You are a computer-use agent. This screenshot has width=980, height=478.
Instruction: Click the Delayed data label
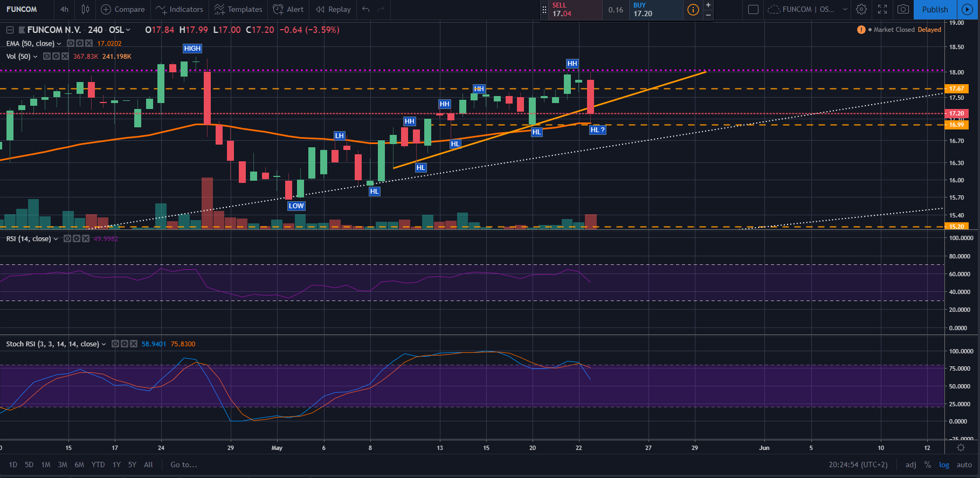929,30
